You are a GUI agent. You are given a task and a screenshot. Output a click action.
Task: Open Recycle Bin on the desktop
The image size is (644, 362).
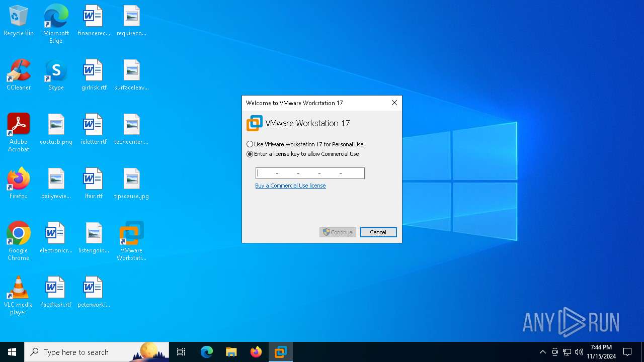tap(19, 21)
